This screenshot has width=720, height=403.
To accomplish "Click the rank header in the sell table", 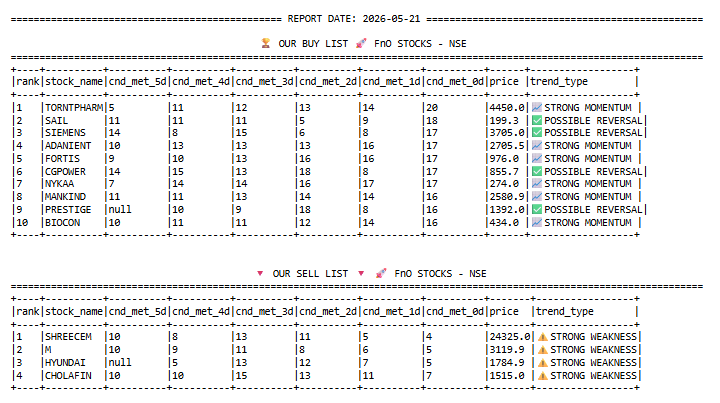I will point(28,312).
